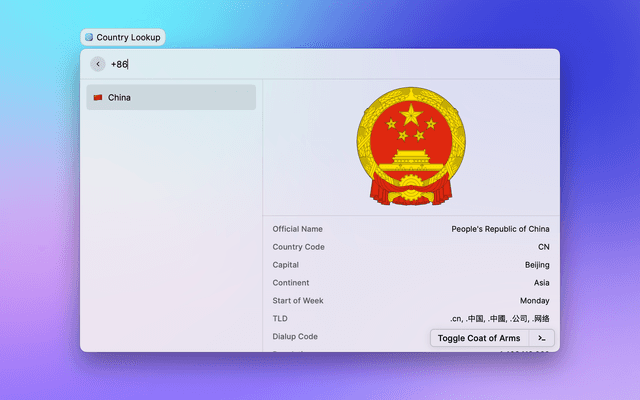
Task: Click the Country Lookup globe icon
Action: tap(89, 37)
